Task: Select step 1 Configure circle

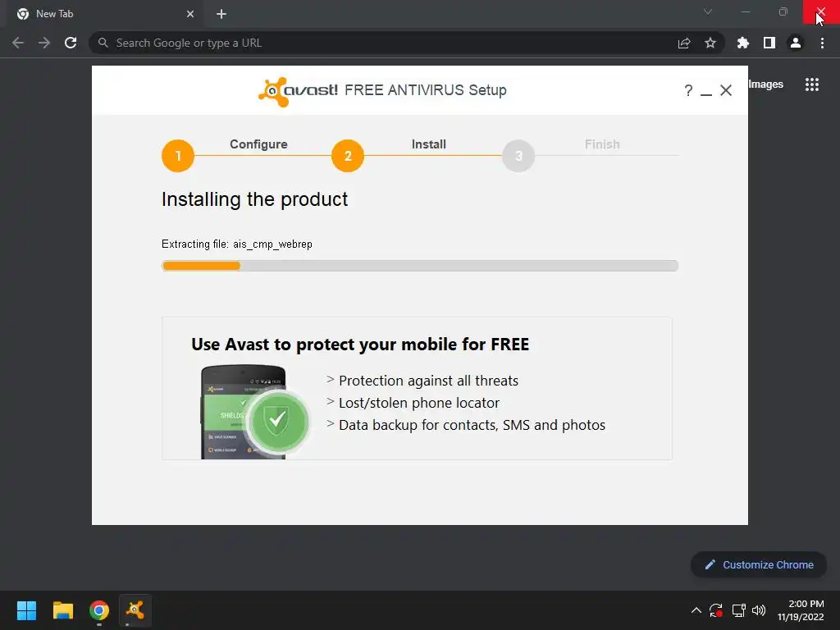Action: pyautogui.click(x=178, y=156)
